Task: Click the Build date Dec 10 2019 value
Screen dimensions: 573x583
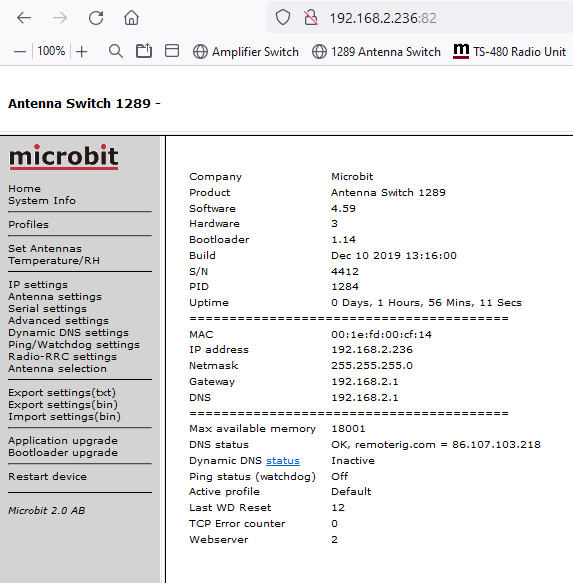Action: [394, 256]
